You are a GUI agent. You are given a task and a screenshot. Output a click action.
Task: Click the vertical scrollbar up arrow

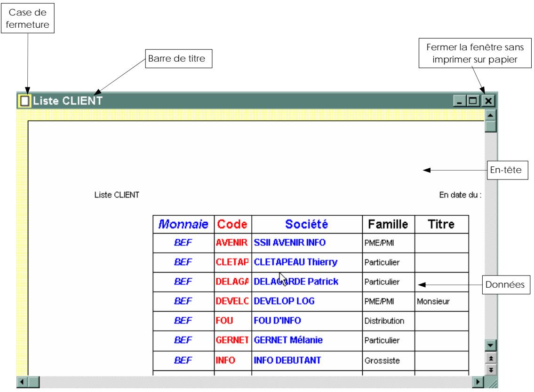(x=490, y=115)
